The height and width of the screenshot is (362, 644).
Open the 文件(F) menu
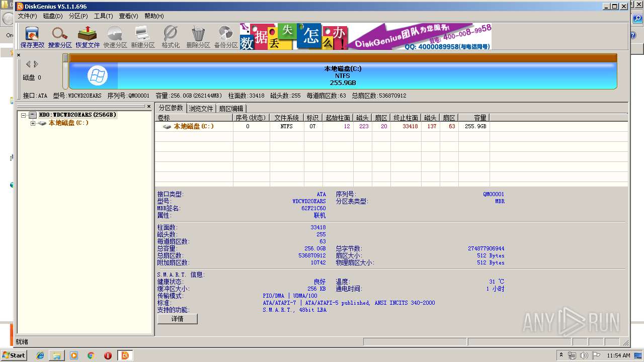click(x=28, y=16)
